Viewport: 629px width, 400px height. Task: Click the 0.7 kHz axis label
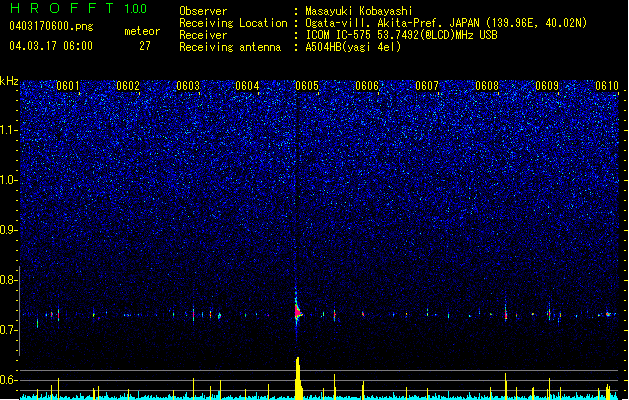point(9,330)
